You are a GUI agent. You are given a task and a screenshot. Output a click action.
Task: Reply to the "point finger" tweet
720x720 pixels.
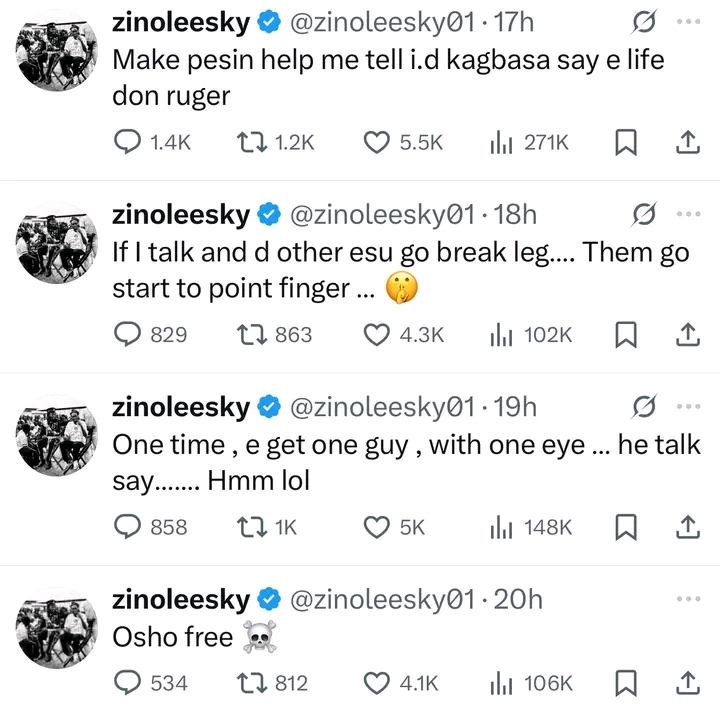(129, 335)
